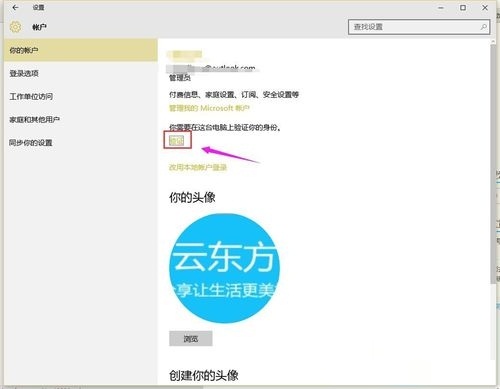Click the round 云东方 avatar picture
Screen dimensions: 500x389
[x=224, y=268]
